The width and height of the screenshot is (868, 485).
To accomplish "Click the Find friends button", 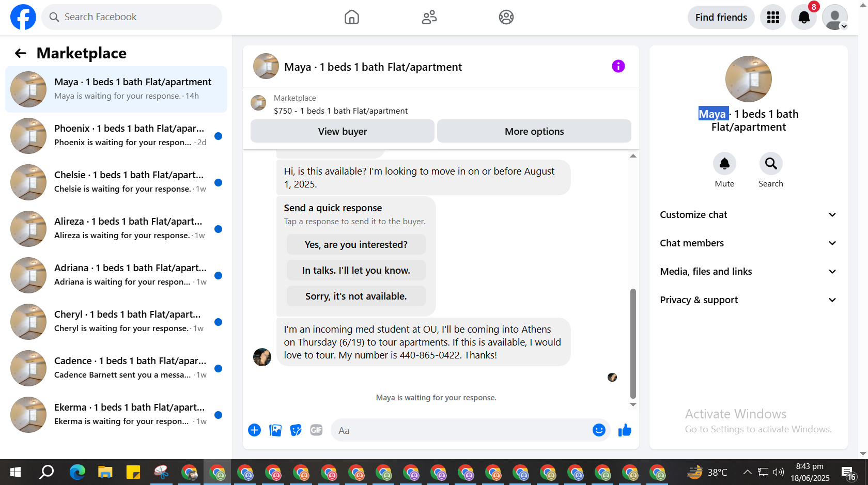I will point(721,17).
